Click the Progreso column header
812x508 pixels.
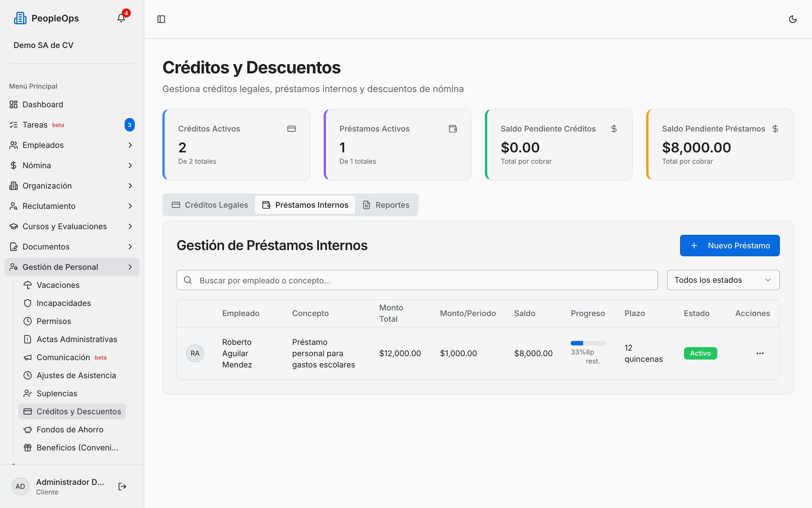[x=588, y=313]
